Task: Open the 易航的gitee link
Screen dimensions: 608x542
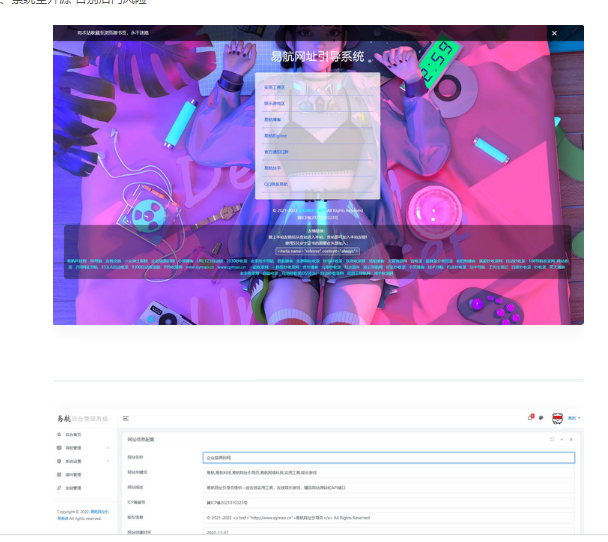Action: point(275,136)
